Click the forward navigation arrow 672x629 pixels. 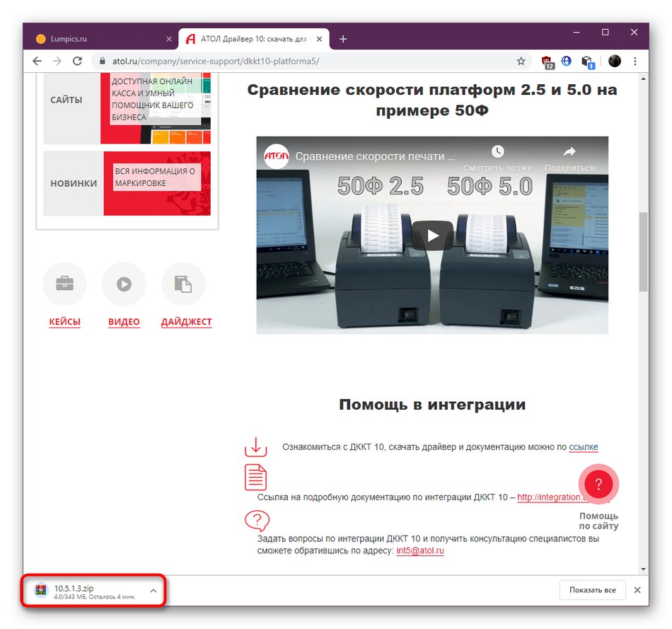57,62
